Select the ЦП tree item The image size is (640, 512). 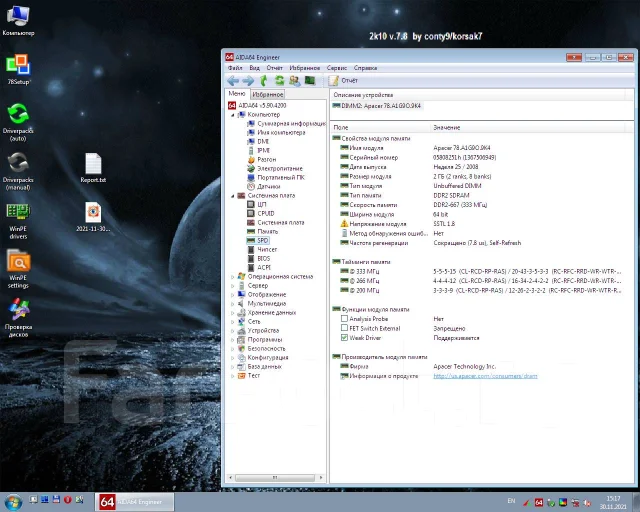pyautogui.click(x=257, y=204)
